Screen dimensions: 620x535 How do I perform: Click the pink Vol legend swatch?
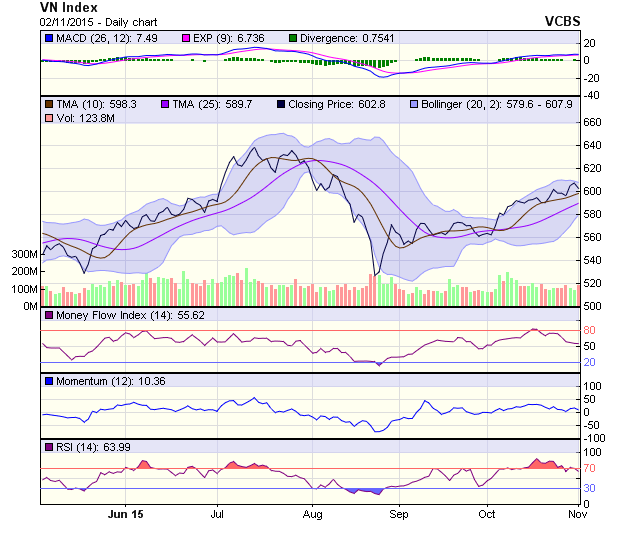tap(48, 118)
